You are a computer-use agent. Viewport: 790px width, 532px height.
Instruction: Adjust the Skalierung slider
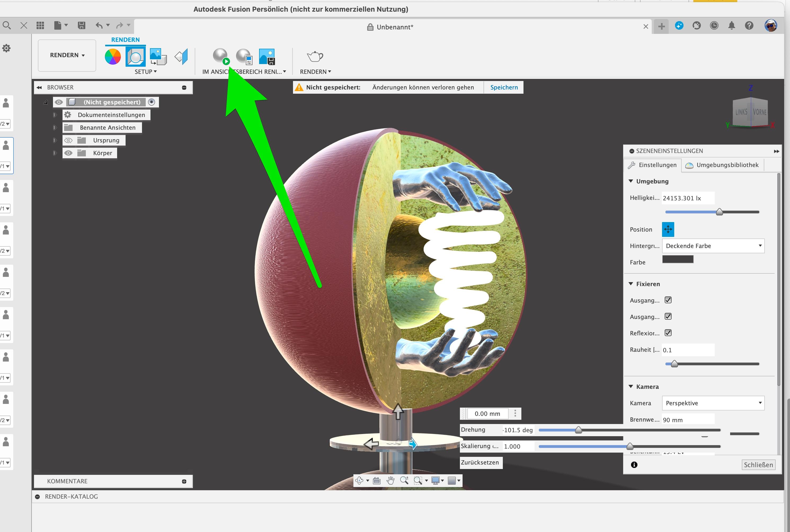(629, 446)
